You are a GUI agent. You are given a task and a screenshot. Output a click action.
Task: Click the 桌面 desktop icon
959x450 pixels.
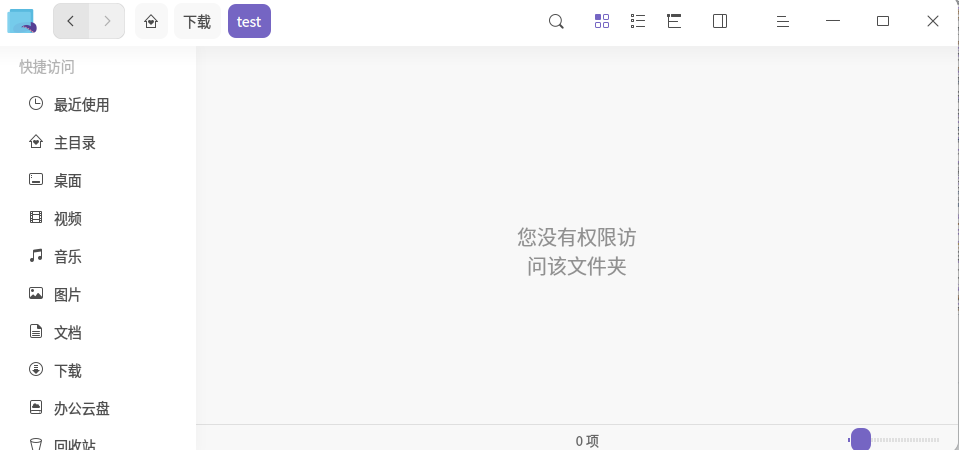[x=36, y=179]
